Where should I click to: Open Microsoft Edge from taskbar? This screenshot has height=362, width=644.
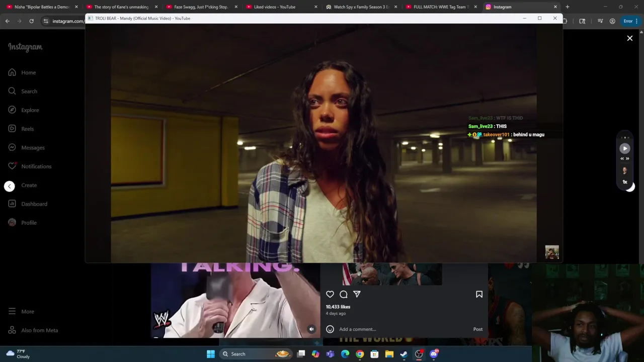pos(345,354)
